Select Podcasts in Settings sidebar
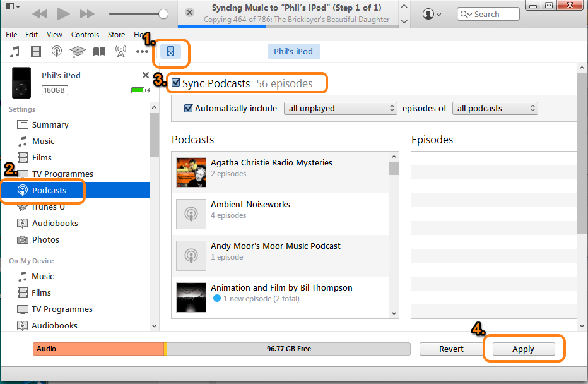The image size is (588, 384). pyautogui.click(x=75, y=190)
